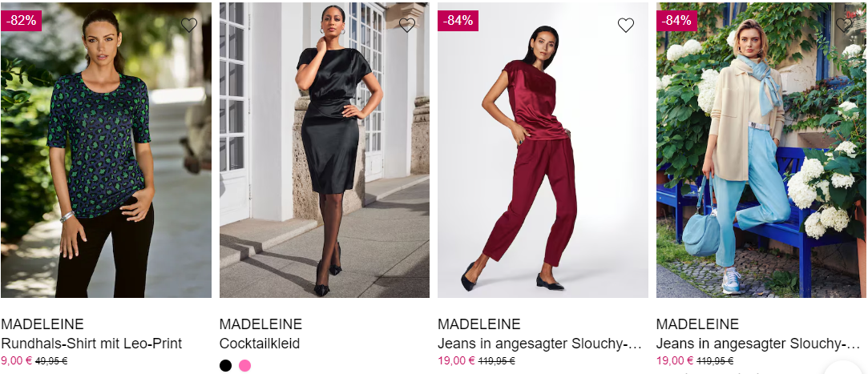Viewport: 868px width, 374px height.
Task: Click heart icon on Cocktailkleid photo
Action: pyautogui.click(x=407, y=25)
